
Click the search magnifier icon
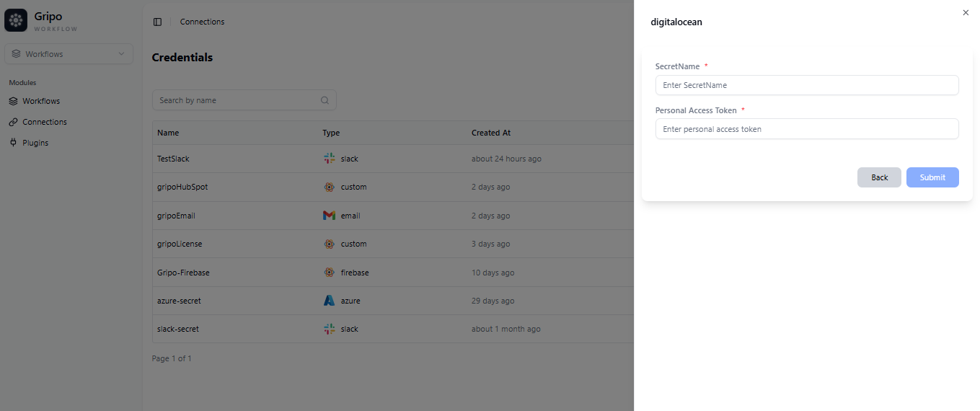click(325, 100)
